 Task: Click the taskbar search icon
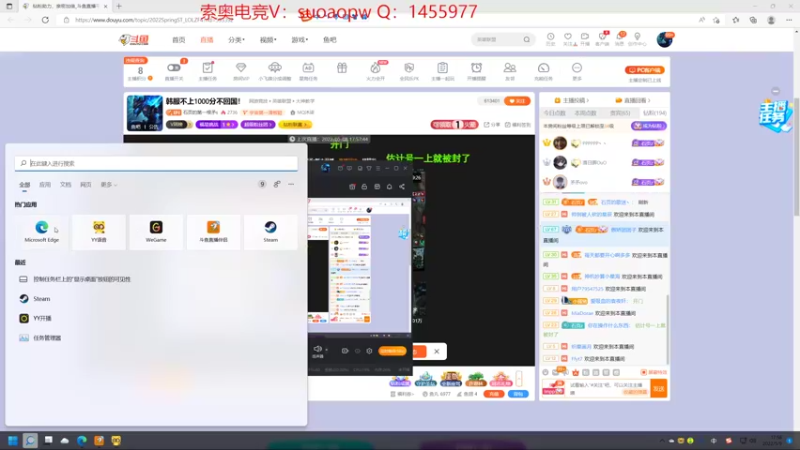(30, 440)
